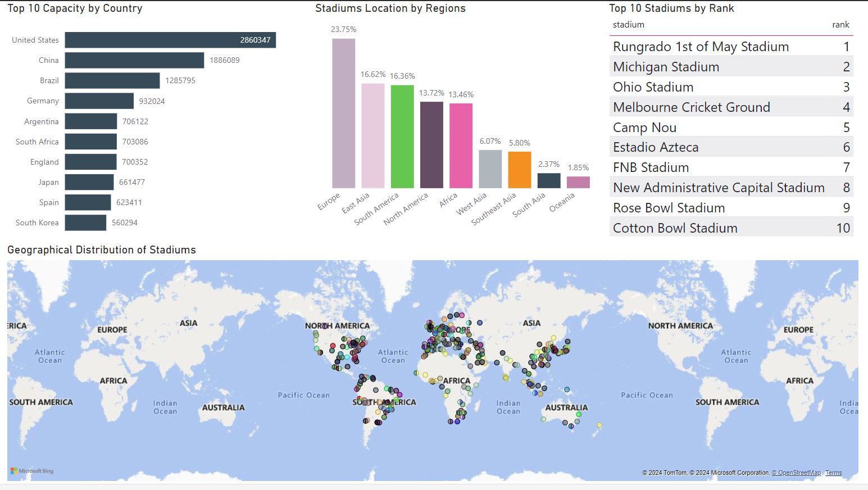The width and height of the screenshot is (868, 490).
Task: Click the FNB Stadium row
Action: 731,167
